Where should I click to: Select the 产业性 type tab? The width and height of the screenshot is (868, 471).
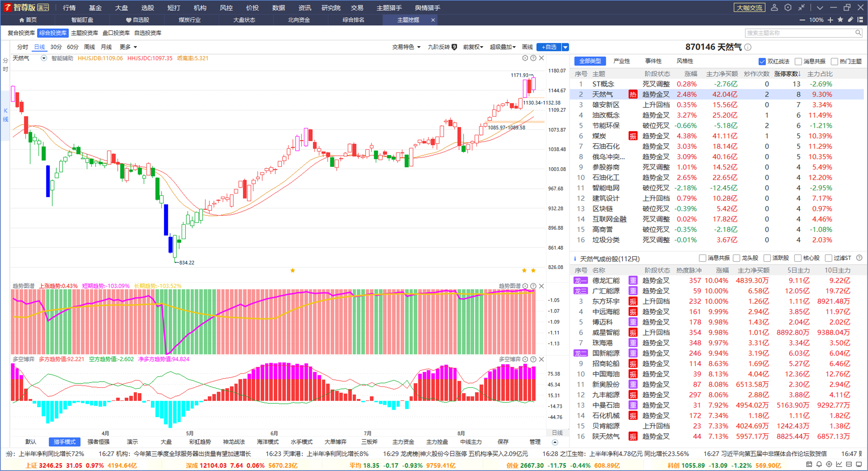(x=622, y=61)
